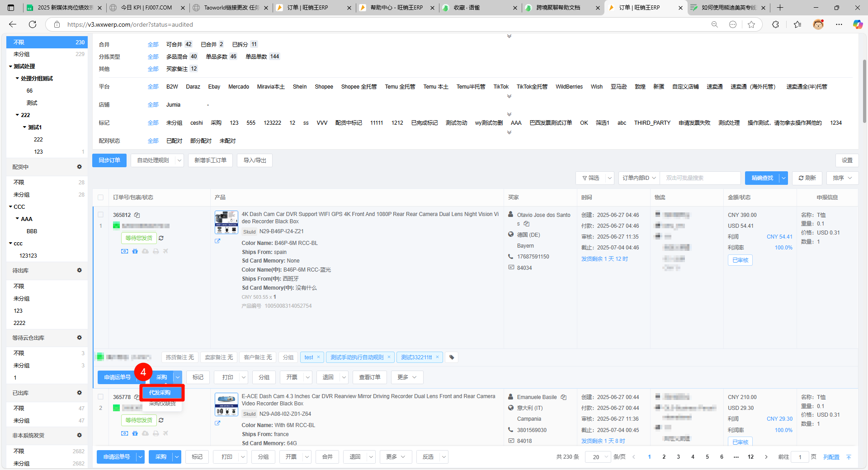Open browser extensions puzzle icon
The image size is (868, 470).
coord(775,24)
